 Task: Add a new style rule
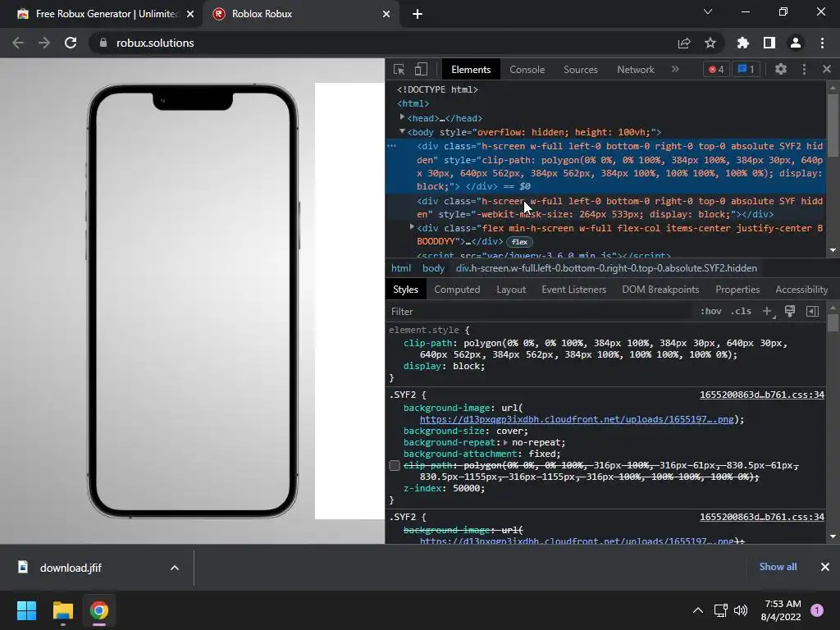point(768,311)
